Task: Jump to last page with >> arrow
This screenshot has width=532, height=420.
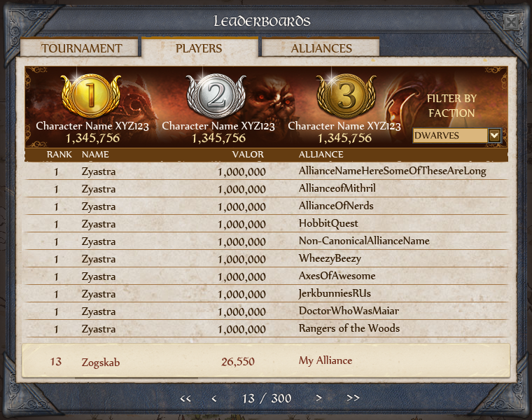Action: tap(353, 398)
